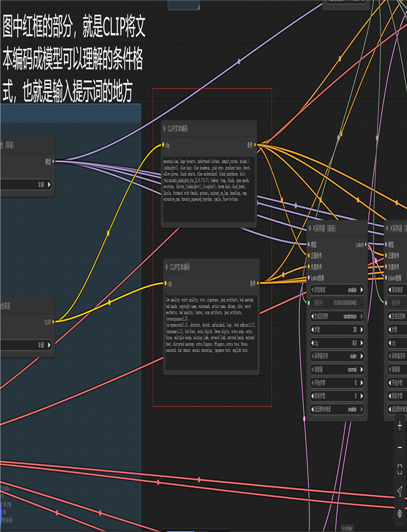Open the 生成后控制 randomize dropdown
This screenshot has height=532, width=407.
337,316
